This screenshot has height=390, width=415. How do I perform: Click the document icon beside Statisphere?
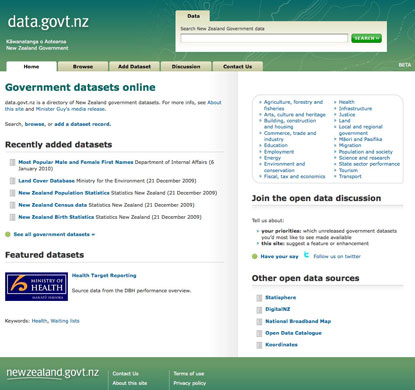(x=259, y=298)
